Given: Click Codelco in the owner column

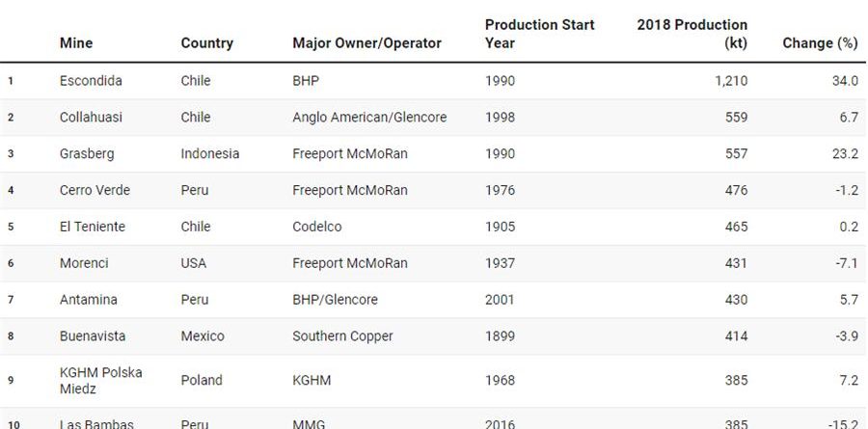Looking at the screenshot, I should coord(316,228).
